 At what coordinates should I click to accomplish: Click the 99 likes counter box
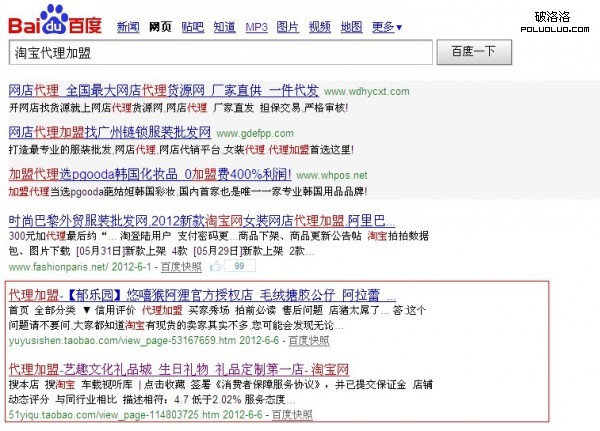[240, 267]
